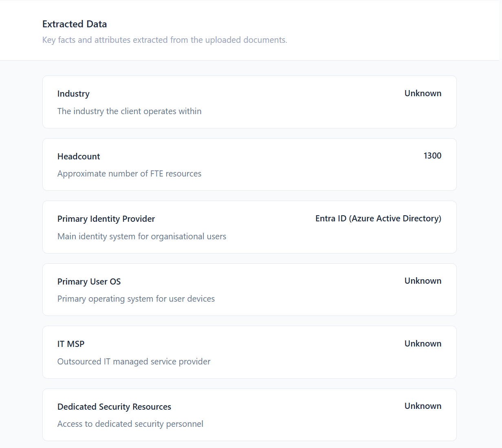Click the FTE resources description text

click(x=129, y=173)
